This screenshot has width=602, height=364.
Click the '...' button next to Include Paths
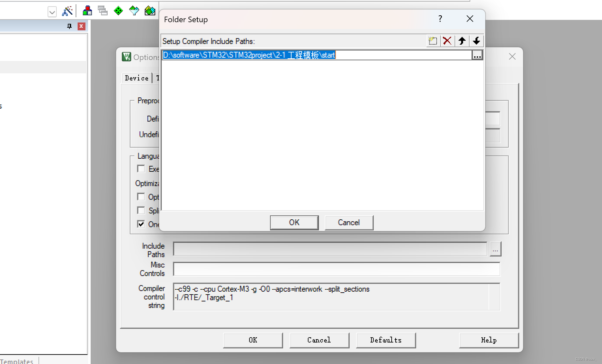tap(495, 249)
